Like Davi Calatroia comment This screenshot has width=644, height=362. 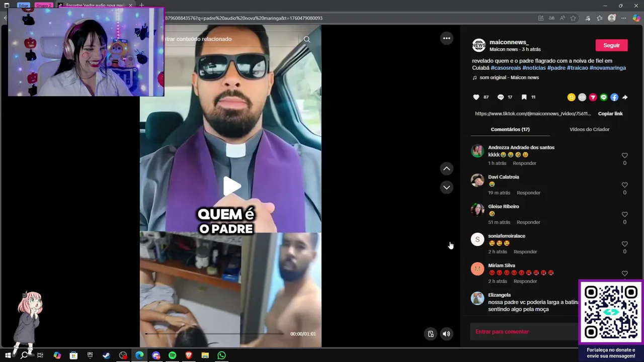coord(624,185)
